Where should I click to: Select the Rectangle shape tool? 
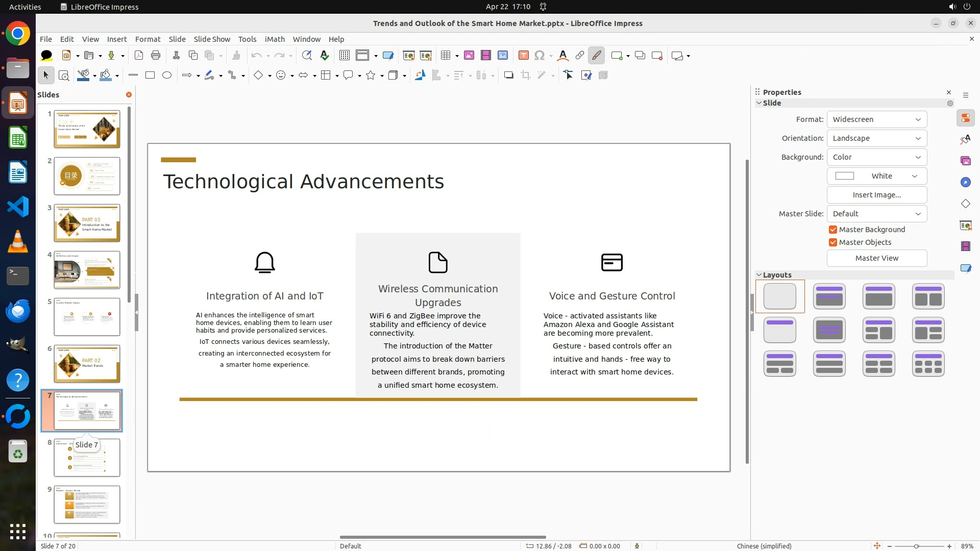pos(150,76)
